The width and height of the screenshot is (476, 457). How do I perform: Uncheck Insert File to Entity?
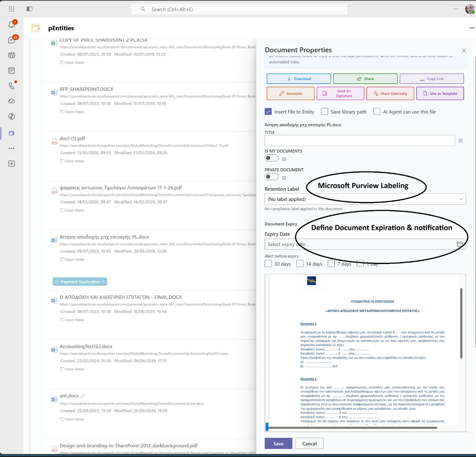268,112
